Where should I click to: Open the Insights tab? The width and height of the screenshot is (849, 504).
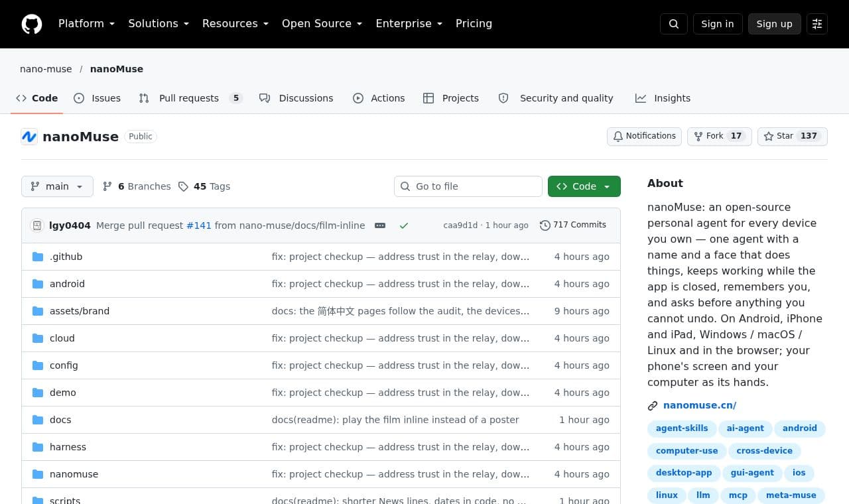click(x=663, y=98)
